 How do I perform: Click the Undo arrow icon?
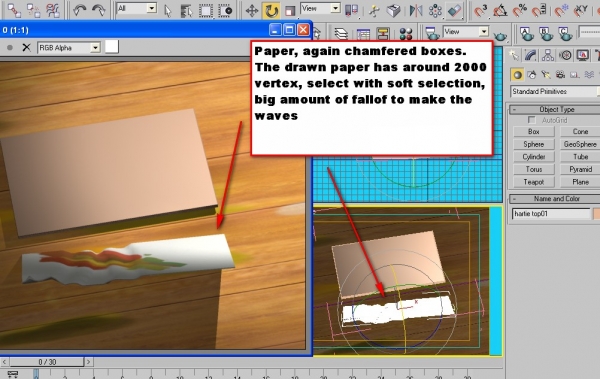pos(80,10)
